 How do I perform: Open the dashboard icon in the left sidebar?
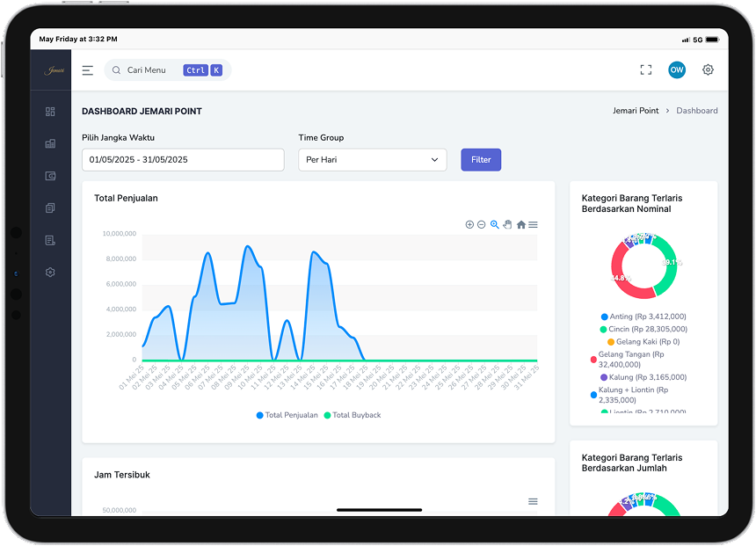[x=50, y=112]
